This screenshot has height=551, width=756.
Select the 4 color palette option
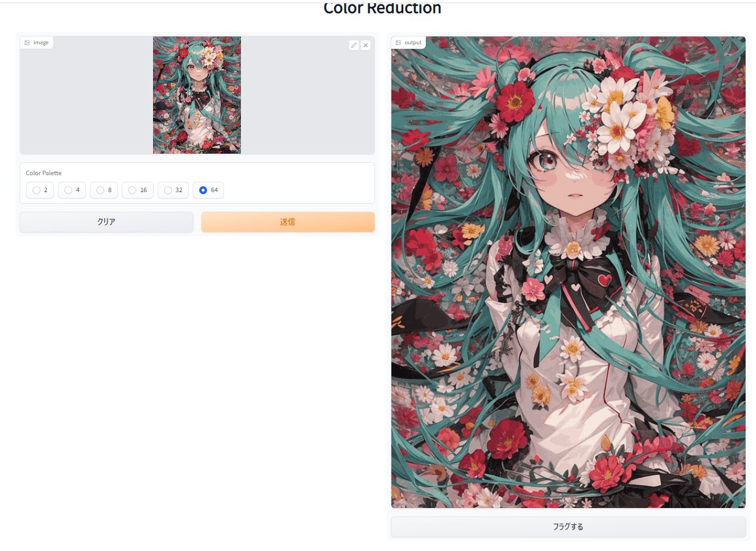(72, 190)
